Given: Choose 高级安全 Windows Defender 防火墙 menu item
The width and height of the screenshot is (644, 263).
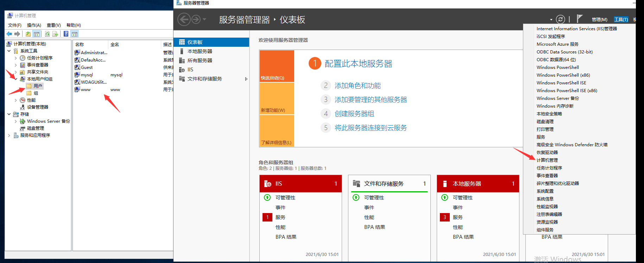Looking at the screenshot, I should [x=572, y=145].
